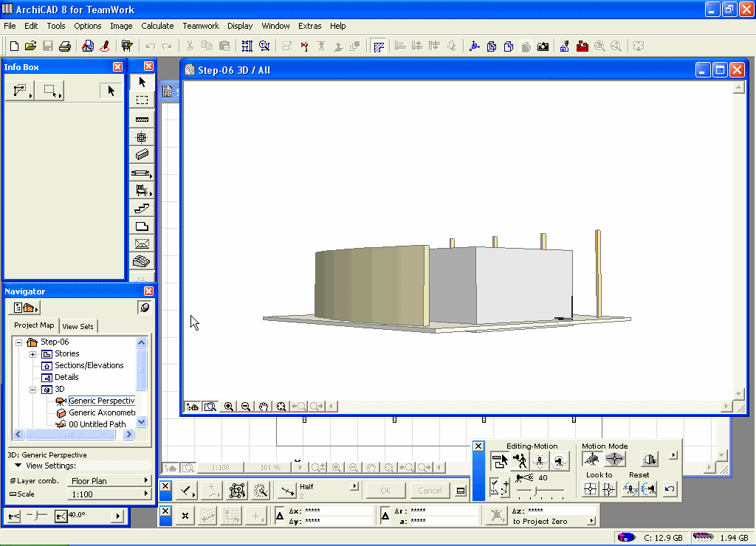
Task: Open the Scale 1:100 dropdown
Action: [108, 494]
